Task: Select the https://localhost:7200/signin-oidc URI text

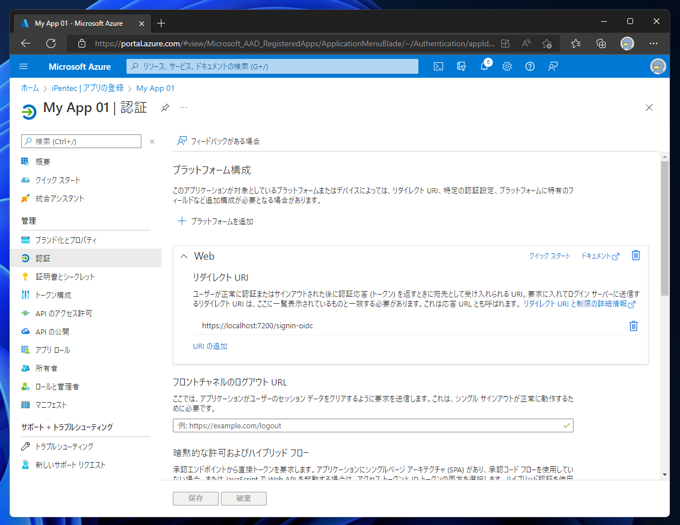Action: (257, 326)
